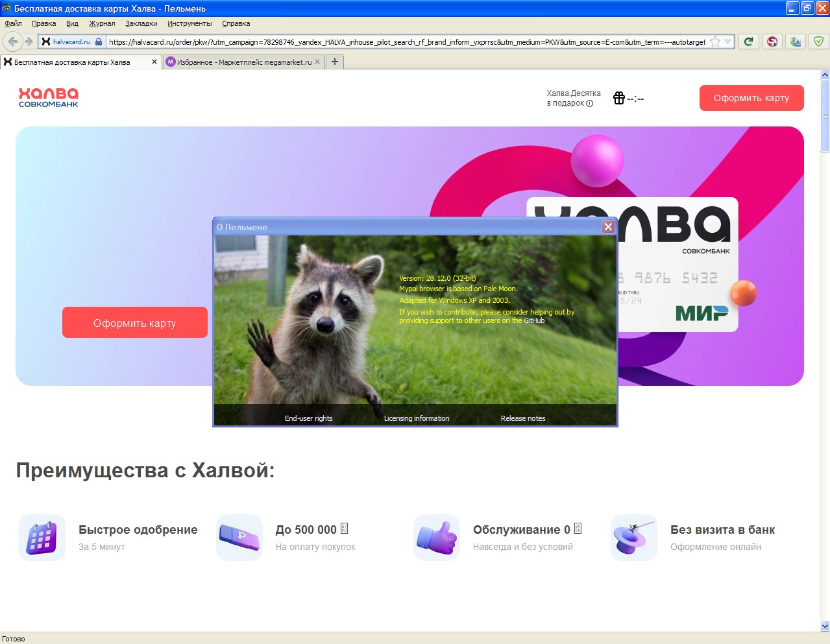This screenshot has height=644, width=830.
Task: Open 'Licensing information' link in about dialog
Action: coord(417,418)
